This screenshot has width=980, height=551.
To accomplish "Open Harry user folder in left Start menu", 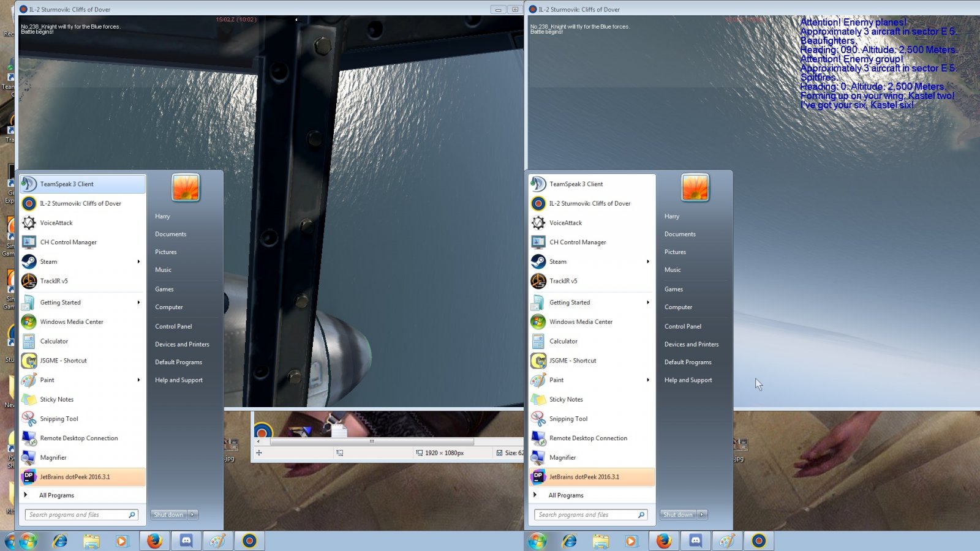I will [x=162, y=216].
